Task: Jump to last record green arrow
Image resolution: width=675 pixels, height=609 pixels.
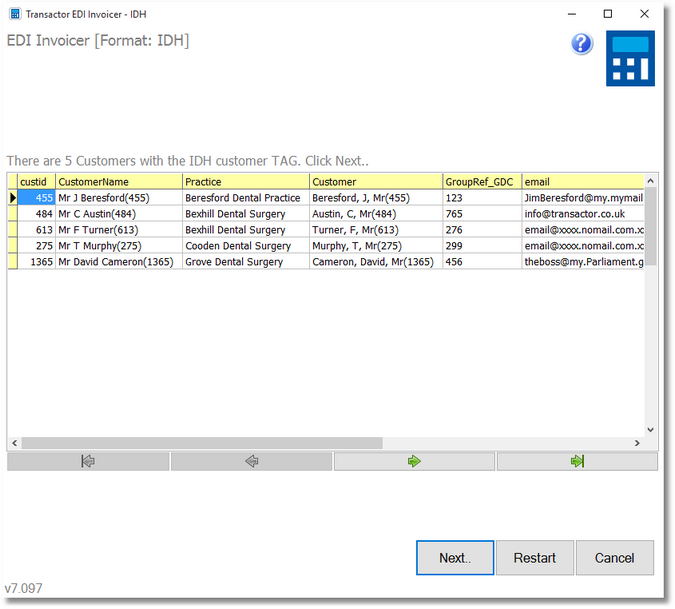Action: tap(577, 462)
